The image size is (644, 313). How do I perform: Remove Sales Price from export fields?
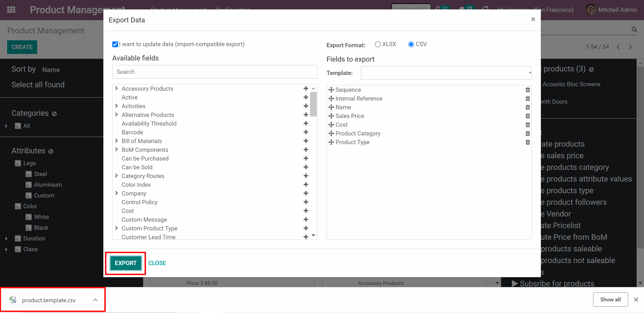point(528,116)
